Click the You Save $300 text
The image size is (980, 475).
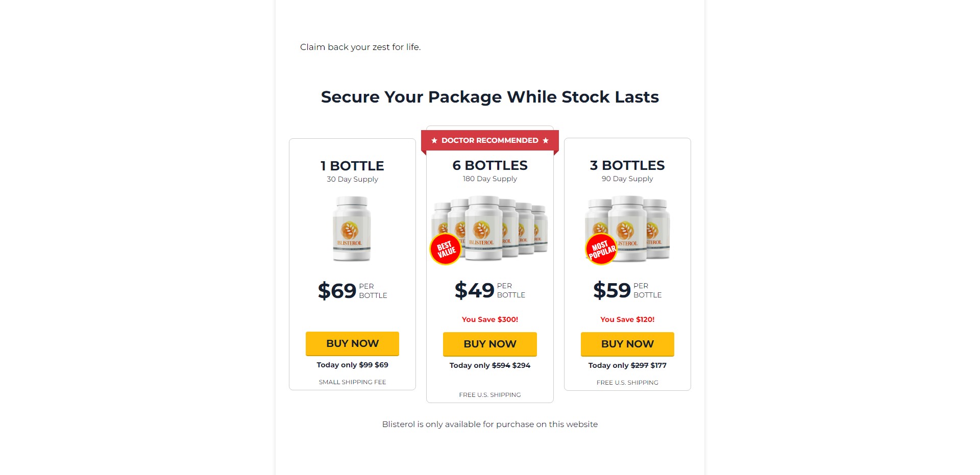pyautogui.click(x=490, y=319)
